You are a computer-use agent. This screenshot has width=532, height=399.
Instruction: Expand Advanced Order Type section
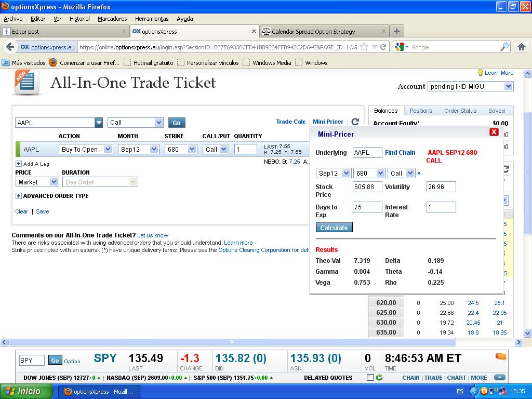tap(19, 196)
